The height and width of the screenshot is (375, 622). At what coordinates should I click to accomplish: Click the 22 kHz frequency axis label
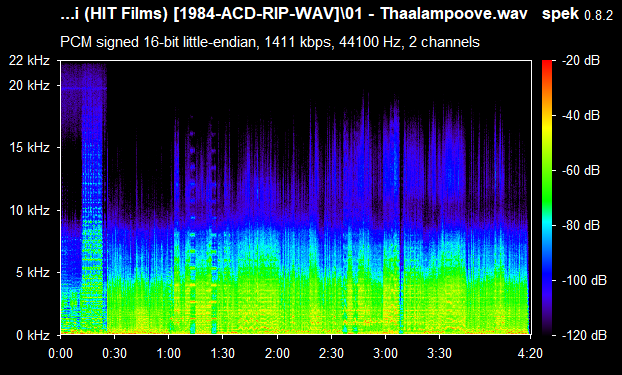[29, 61]
